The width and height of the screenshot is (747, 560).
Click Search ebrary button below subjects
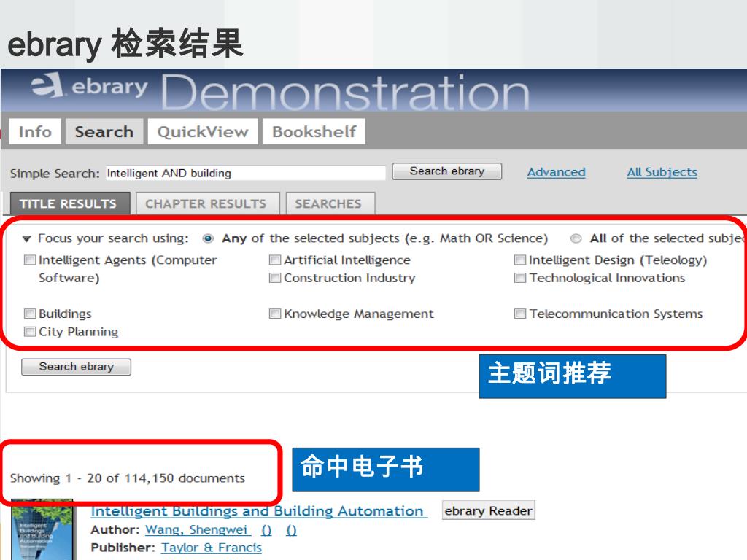coord(76,367)
